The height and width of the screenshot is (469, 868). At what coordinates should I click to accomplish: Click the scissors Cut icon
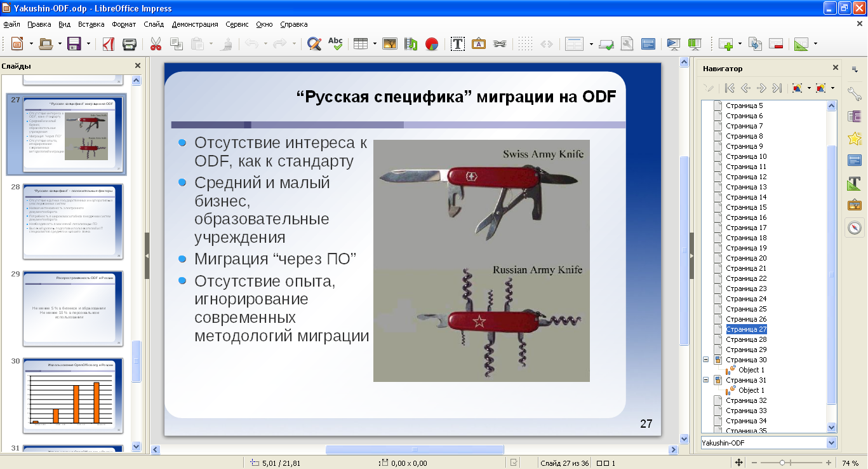(156, 44)
